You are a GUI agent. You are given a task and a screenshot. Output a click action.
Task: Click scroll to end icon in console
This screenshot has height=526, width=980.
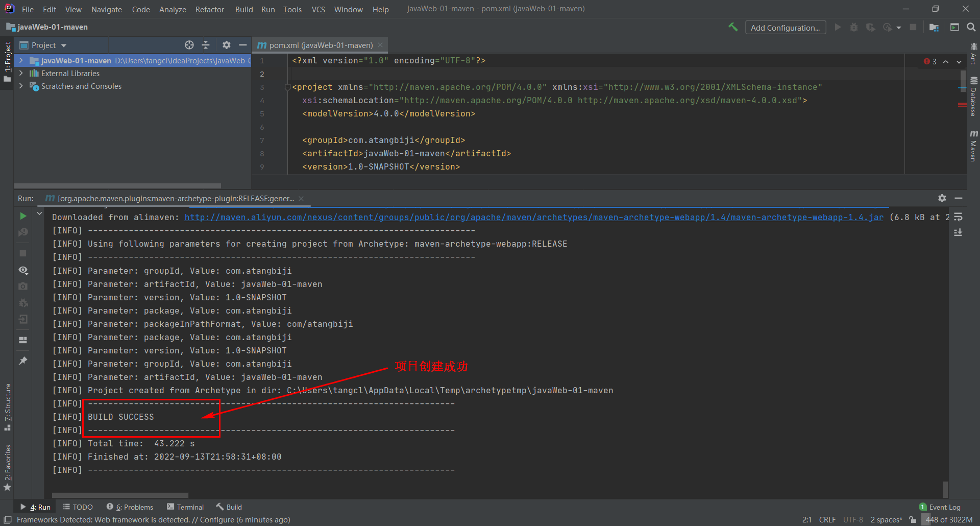(x=958, y=232)
